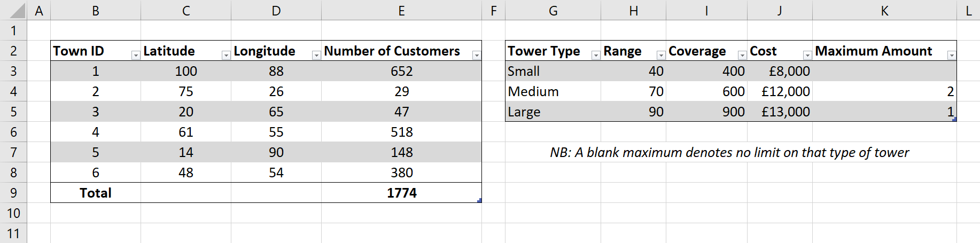980x243 pixels.
Task: Select the Coverage cell showing 900
Action: pyautogui.click(x=706, y=112)
